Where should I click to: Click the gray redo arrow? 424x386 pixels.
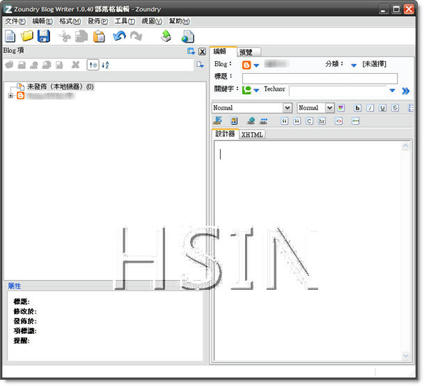pos(136,36)
